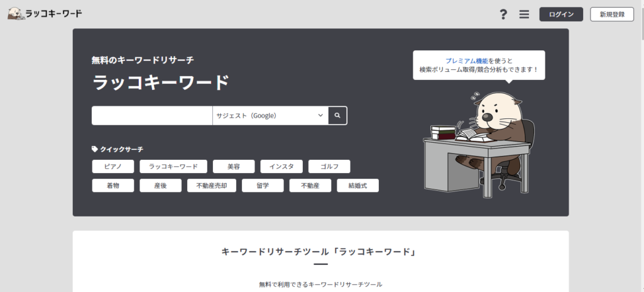644x292 pixels.
Task: Select the ゴルフ quick search tag
Action: [x=329, y=167]
